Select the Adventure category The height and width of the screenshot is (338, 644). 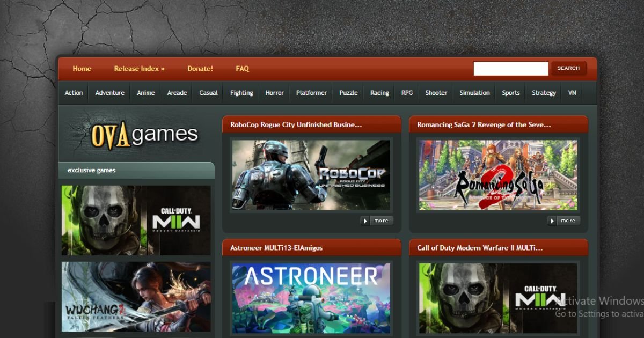pyautogui.click(x=110, y=93)
